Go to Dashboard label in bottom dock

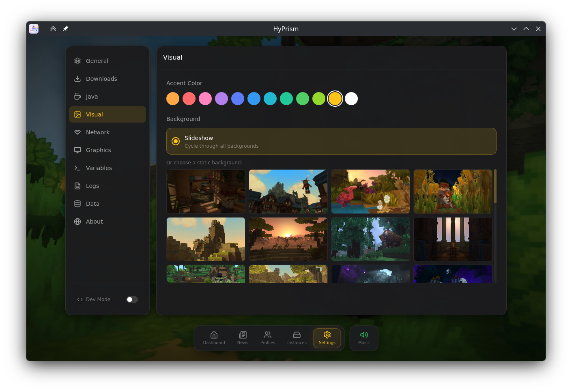pos(214,343)
